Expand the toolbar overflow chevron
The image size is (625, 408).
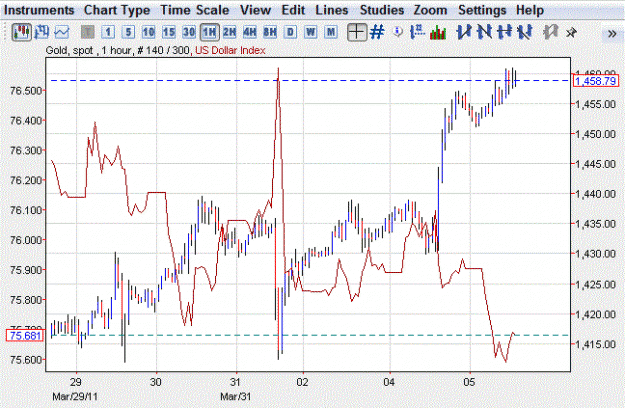click(x=612, y=34)
